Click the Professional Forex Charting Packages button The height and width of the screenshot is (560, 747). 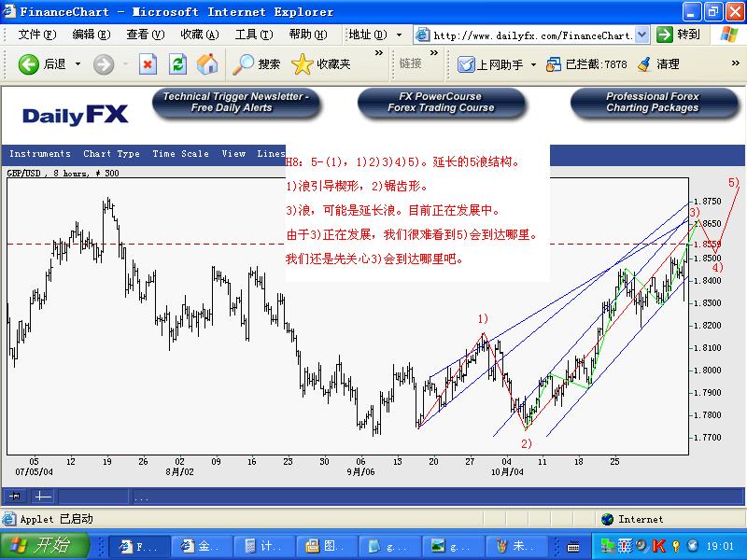pyautogui.click(x=652, y=103)
